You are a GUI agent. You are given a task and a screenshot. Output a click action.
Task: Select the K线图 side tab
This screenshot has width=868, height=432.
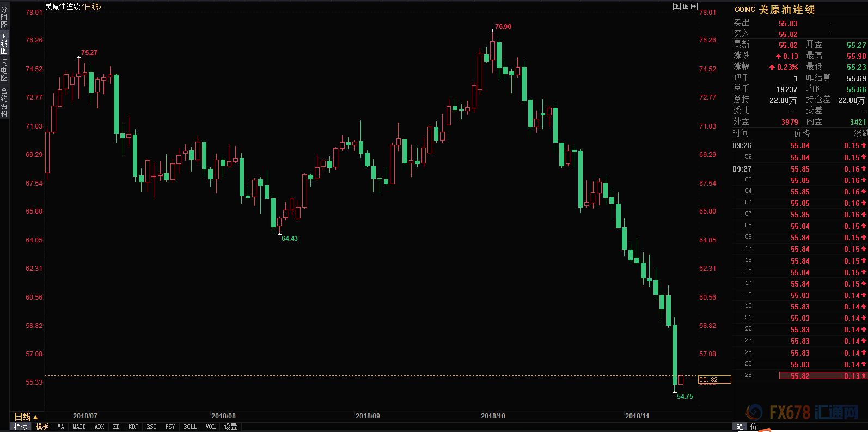[4, 44]
